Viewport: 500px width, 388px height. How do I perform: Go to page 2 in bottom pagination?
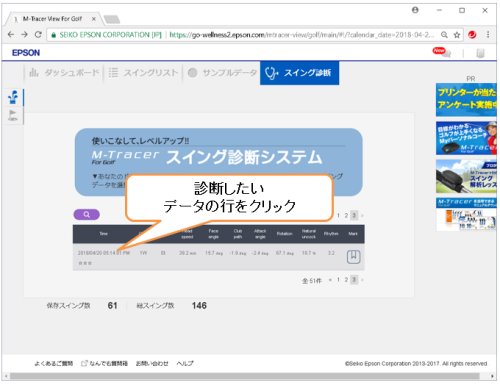pyautogui.click(x=346, y=280)
